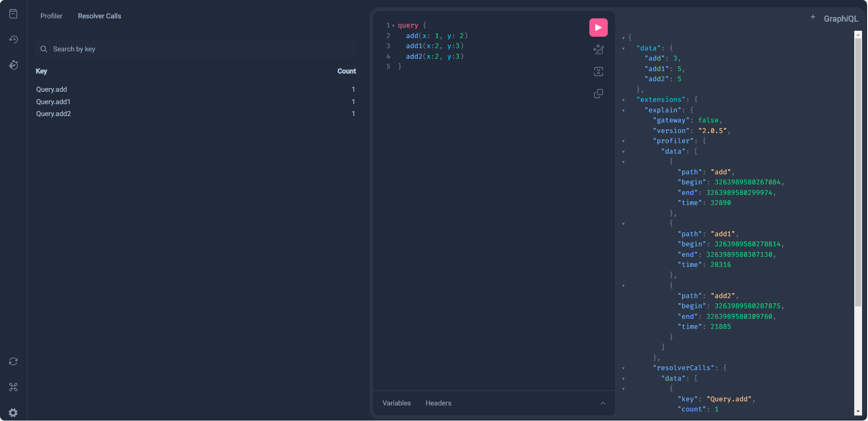Switch to the Resolver Calls tab
Viewport: 868px width, 421px height.
[x=99, y=16]
